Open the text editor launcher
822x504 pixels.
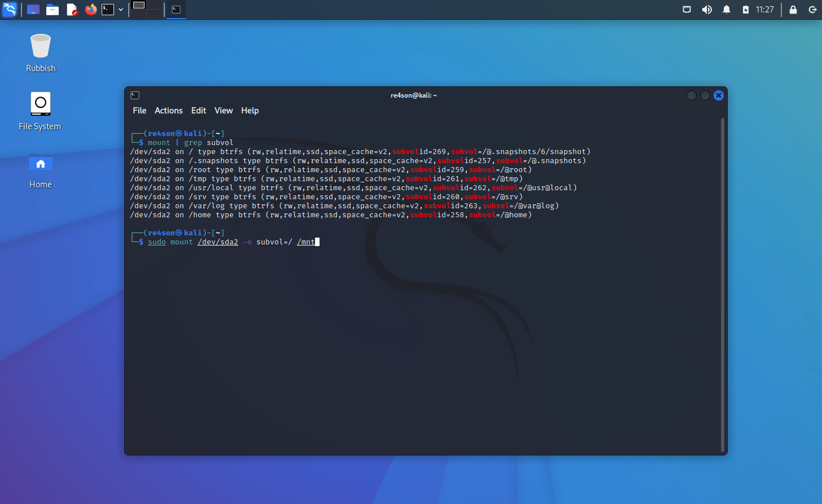pos(72,10)
